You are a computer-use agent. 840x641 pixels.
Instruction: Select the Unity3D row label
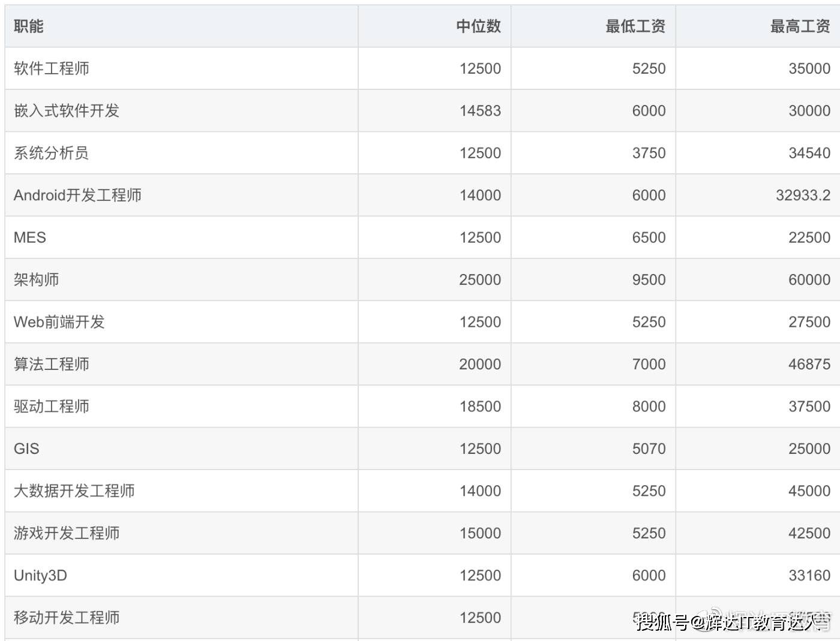[40, 576]
